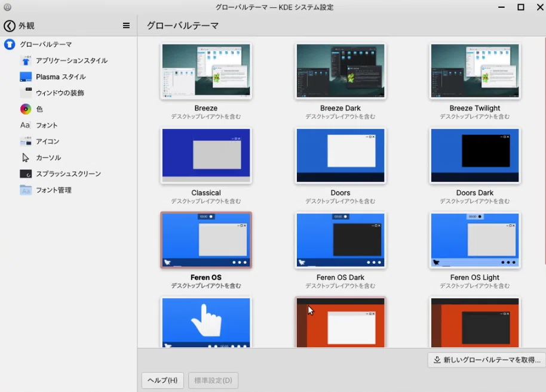Image resolution: width=546 pixels, height=392 pixels.
Task: Choose the Breeze Dark theme thumbnail
Action: point(341,71)
